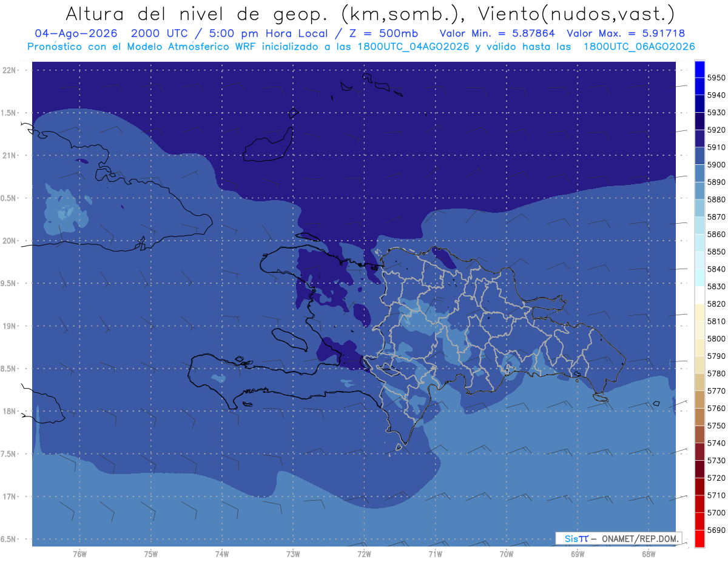This screenshot has height=562, width=728.
Task: Click the "5890" legend value
Action: tap(716, 182)
